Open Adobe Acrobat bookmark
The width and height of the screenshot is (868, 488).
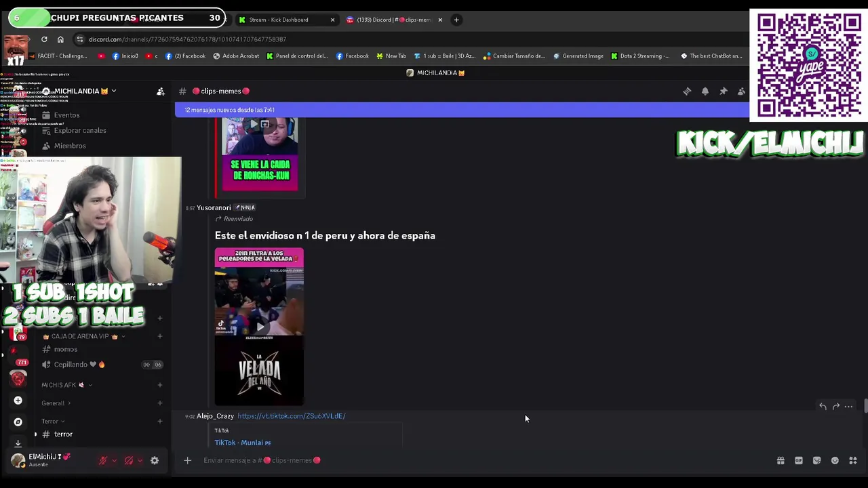point(236,56)
